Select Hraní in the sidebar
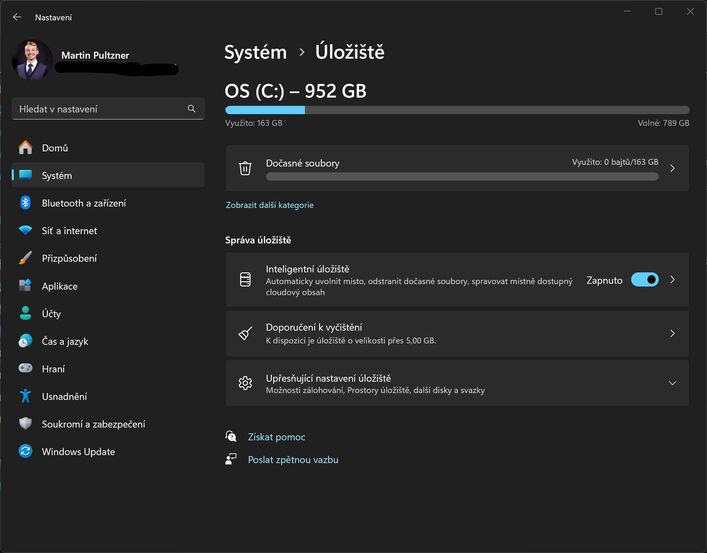Image resolution: width=707 pixels, height=553 pixels. pos(108,368)
